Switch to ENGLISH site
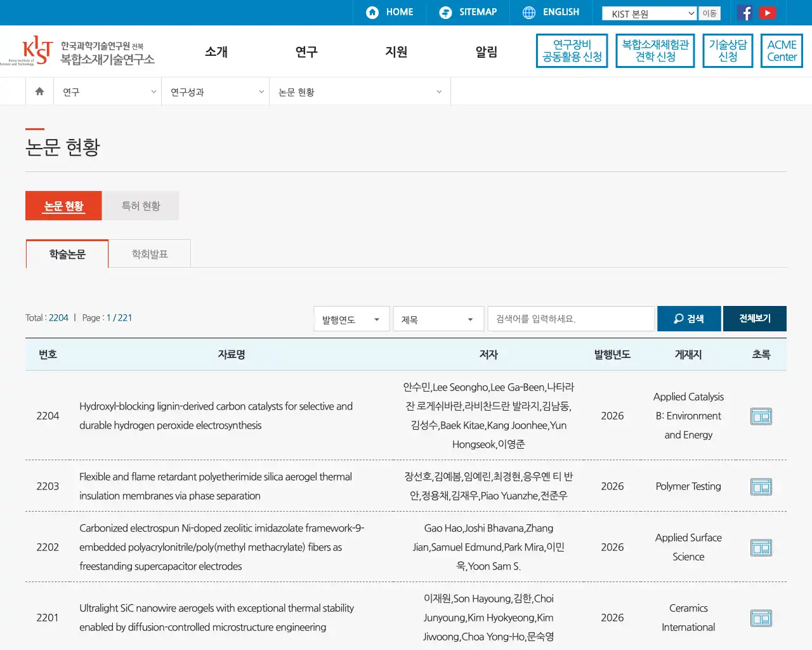Image resolution: width=812 pixels, height=650 pixels. click(x=551, y=12)
